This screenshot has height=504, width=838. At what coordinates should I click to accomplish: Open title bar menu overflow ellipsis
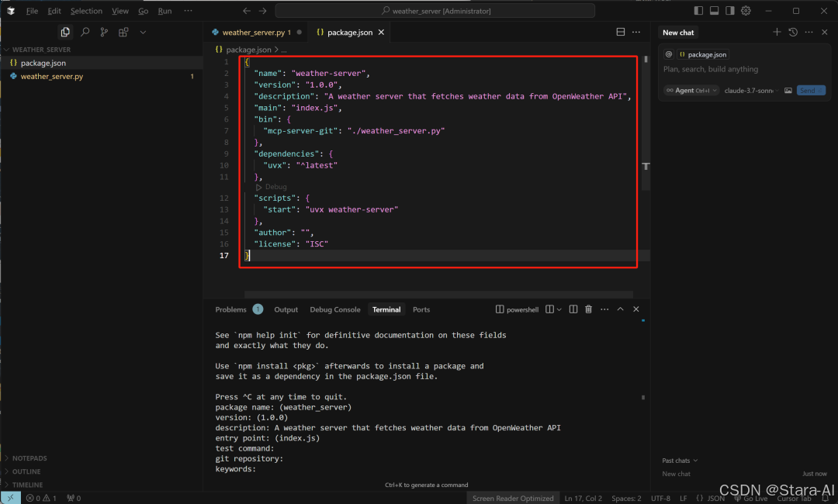(x=188, y=11)
